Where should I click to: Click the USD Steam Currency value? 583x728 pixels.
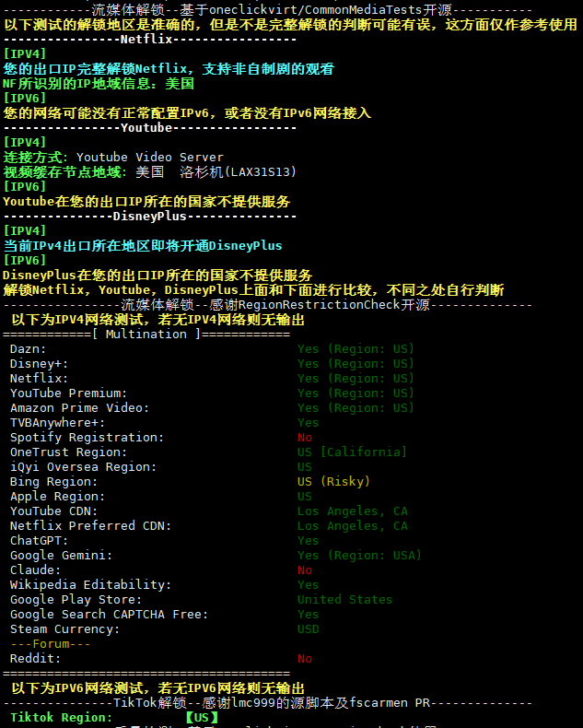point(308,629)
